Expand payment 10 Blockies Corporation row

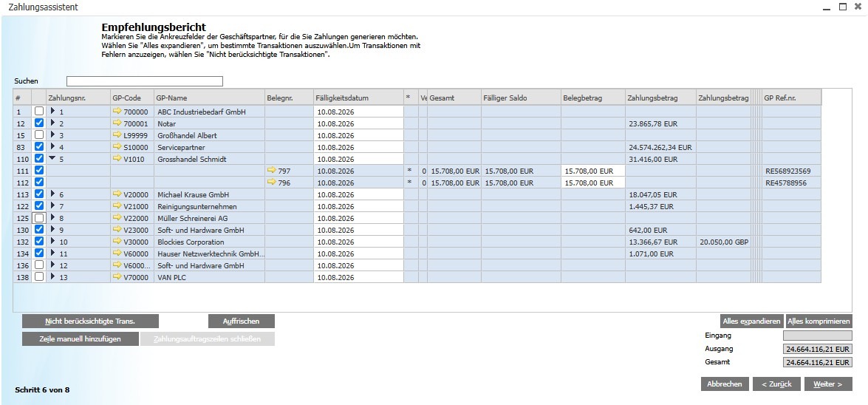coord(52,242)
